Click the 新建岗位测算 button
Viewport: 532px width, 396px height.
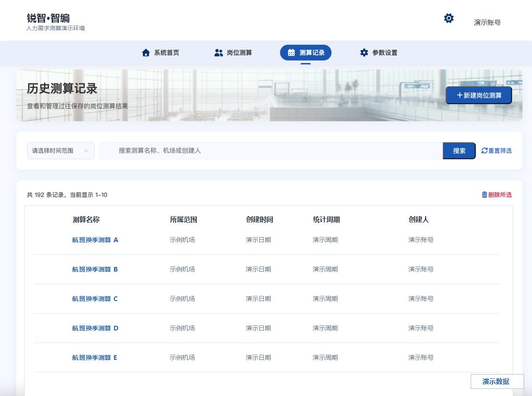click(x=479, y=95)
